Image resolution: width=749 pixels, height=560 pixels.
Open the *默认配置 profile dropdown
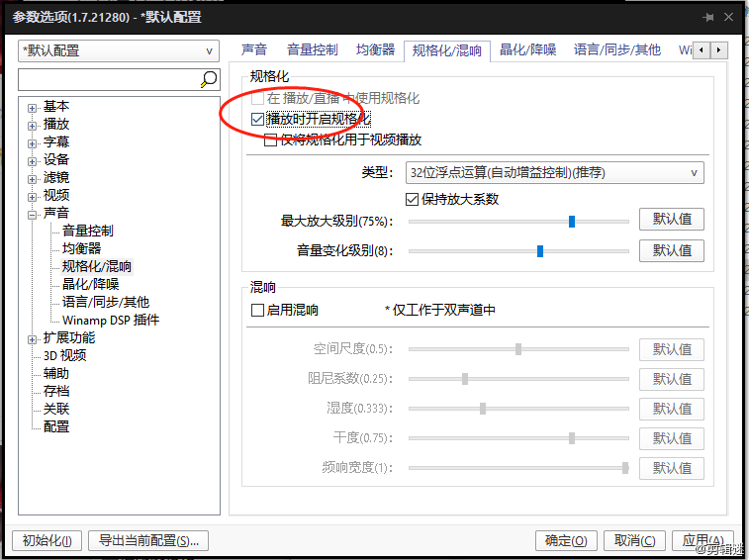pos(119,50)
